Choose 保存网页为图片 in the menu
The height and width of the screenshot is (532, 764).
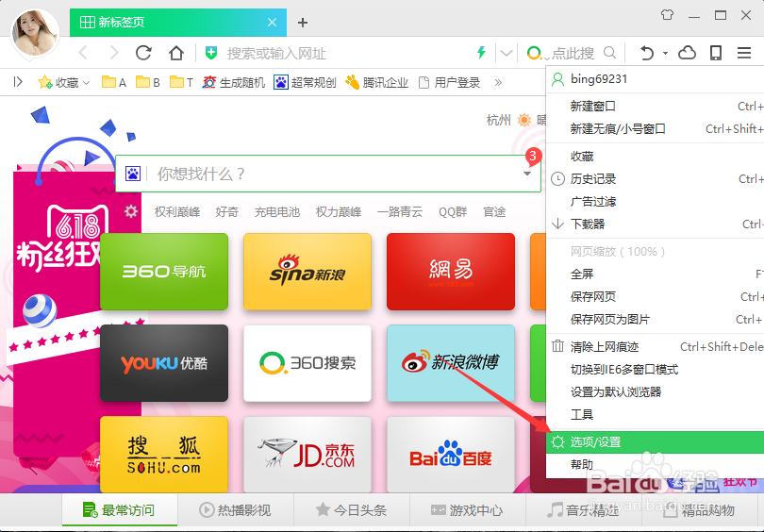pos(655,320)
